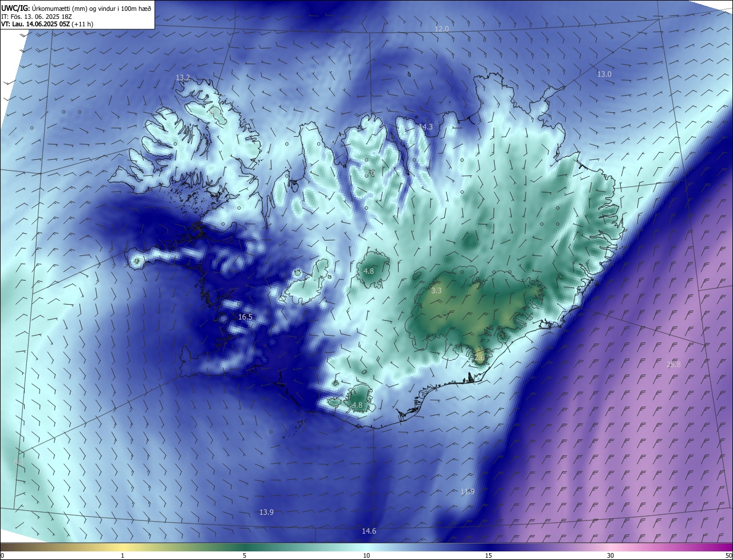
Task: Click the 15 tick label on the legend
Action: (488, 555)
